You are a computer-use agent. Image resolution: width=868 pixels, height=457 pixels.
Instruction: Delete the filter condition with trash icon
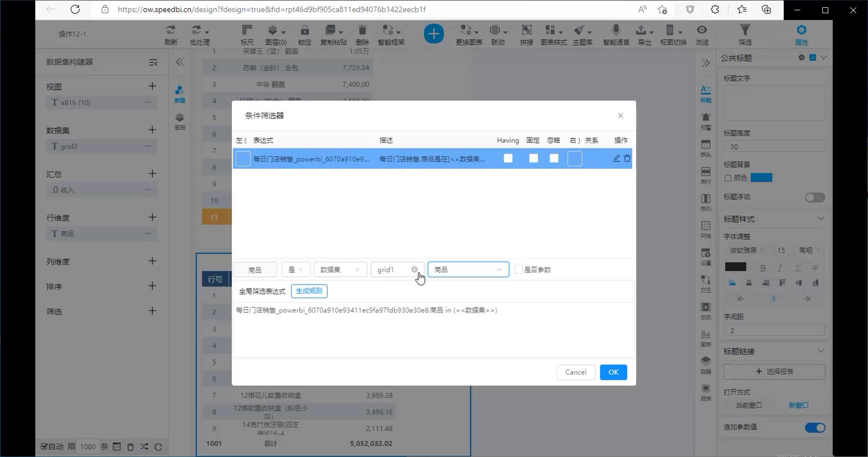(x=627, y=158)
